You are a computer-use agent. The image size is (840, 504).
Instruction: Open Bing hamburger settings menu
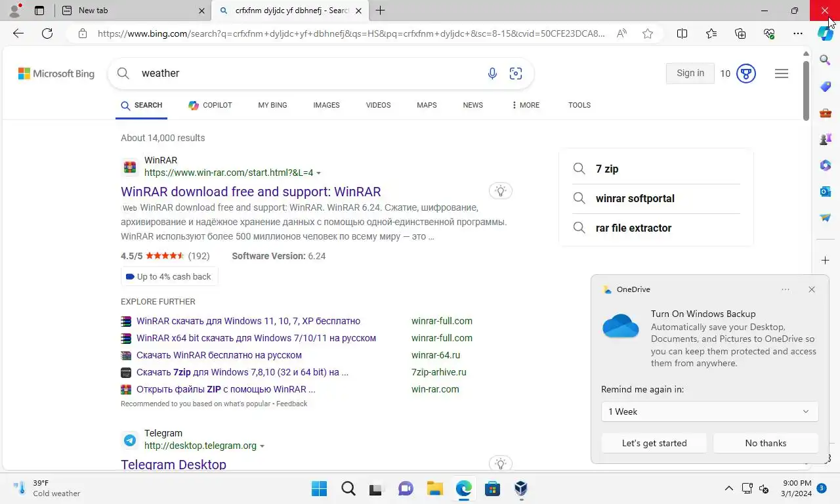pos(782,73)
